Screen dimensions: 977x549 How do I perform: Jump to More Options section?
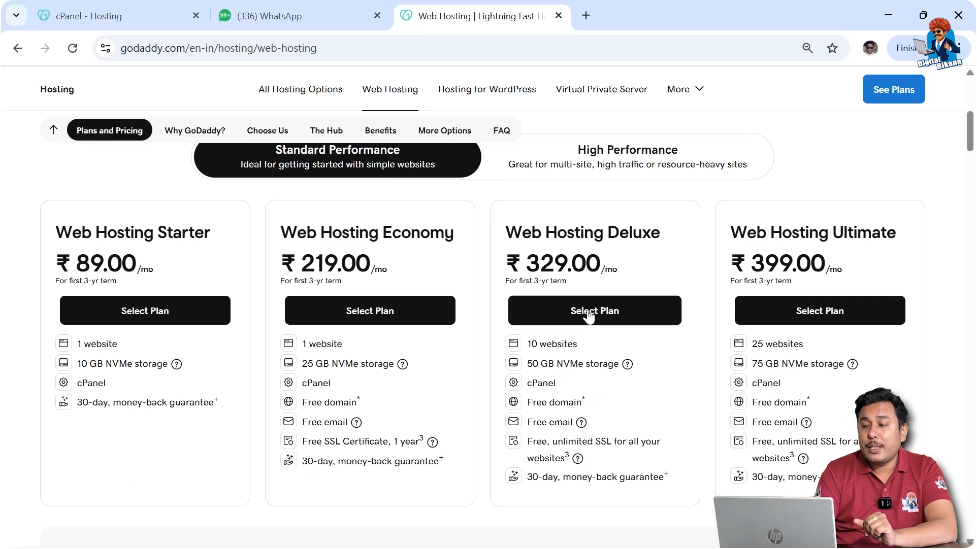445,130
